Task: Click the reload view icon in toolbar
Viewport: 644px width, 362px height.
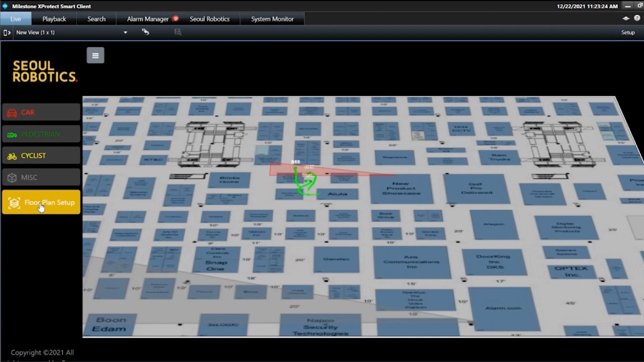Action: pyautogui.click(x=145, y=32)
